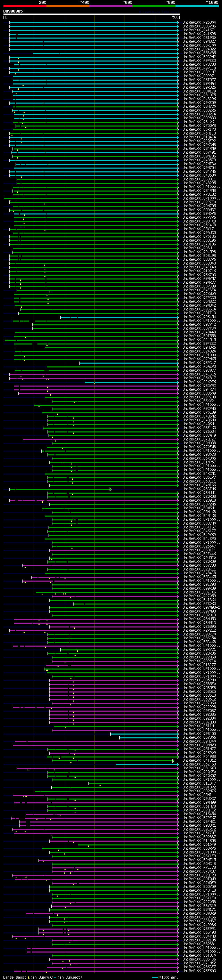Viewport: 222px width, 980px height.
Task: Select the label UniRef100_Q96455
Action: click(199, 734)
